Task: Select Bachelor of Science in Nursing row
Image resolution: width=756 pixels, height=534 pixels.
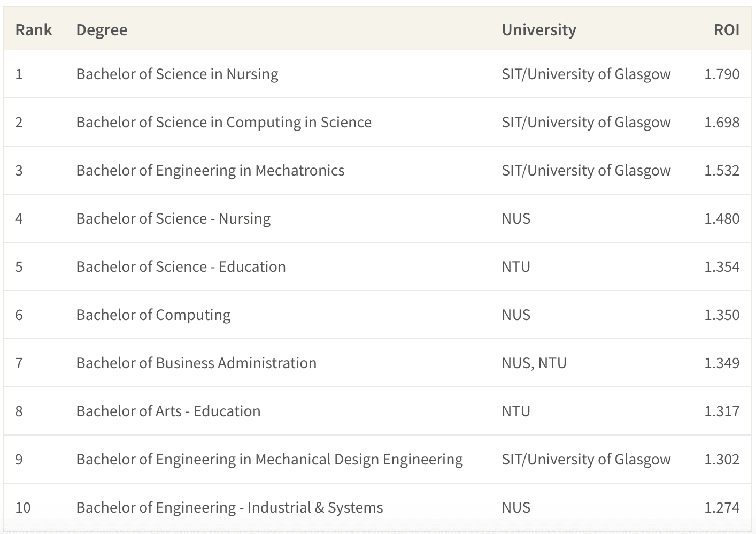Action: 377,74
